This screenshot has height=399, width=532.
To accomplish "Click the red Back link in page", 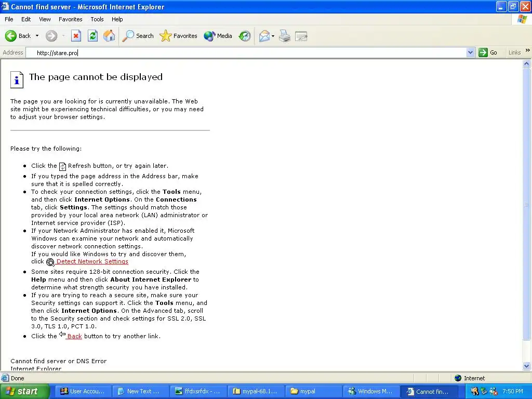I will (74, 336).
